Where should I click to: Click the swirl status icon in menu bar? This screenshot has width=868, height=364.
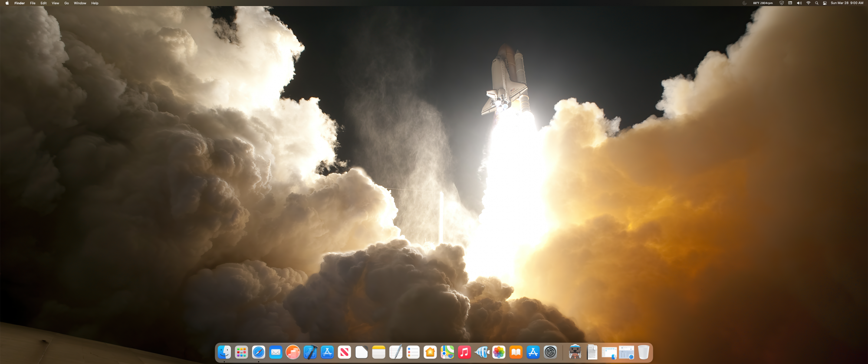(x=745, y=3)
